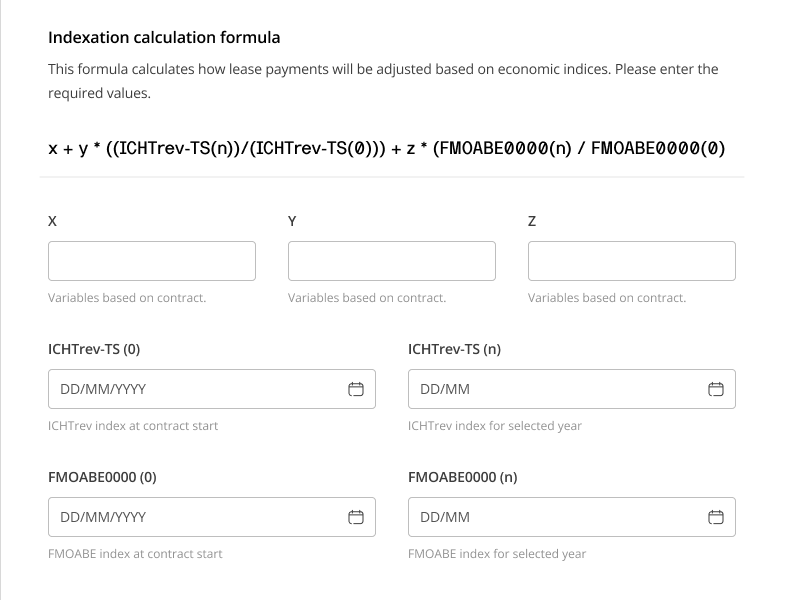Click the 'FMOABE0000 (n)' label
This screenshot has height=600, width=800.
pos(462,477)
